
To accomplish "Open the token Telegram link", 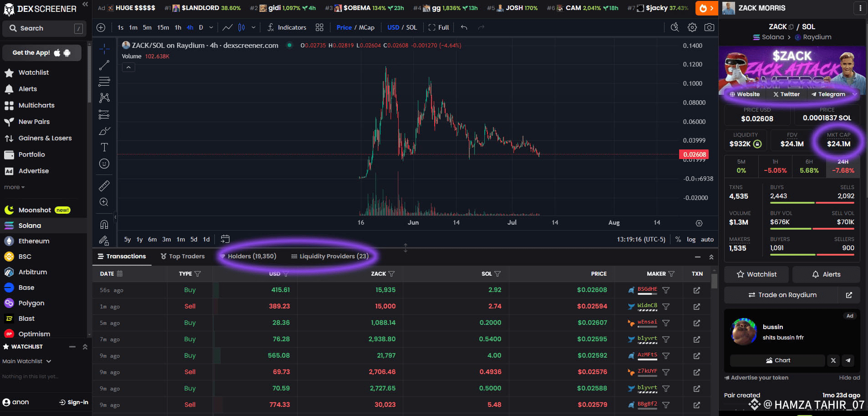I will coord(828,94).
